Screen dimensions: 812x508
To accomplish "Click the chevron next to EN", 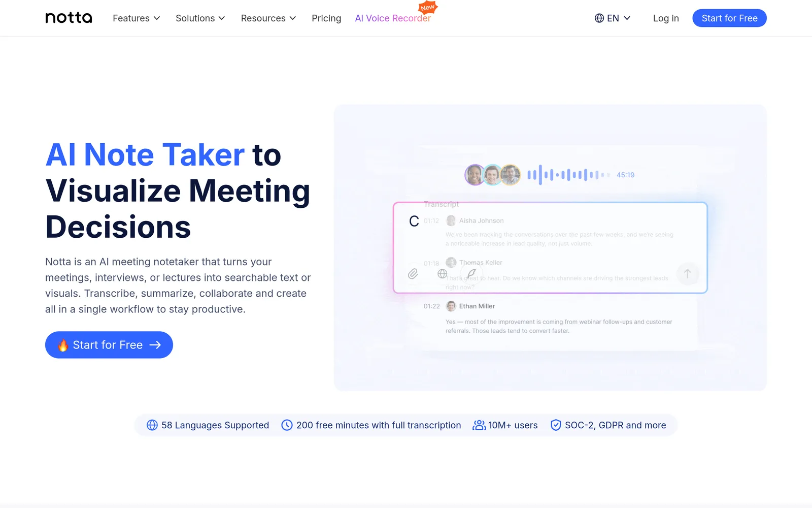I will click(627, 18).
